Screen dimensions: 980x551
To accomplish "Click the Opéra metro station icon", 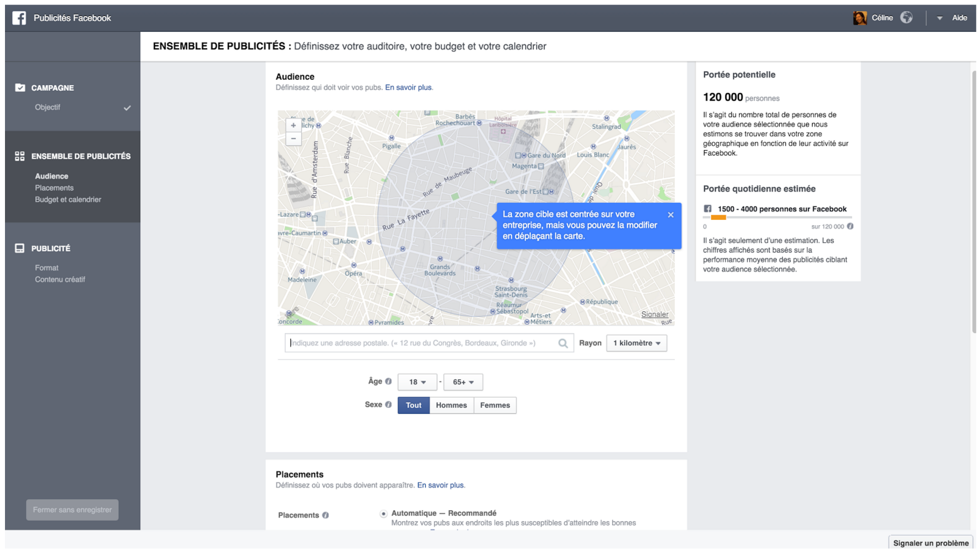I will (354, 265).
